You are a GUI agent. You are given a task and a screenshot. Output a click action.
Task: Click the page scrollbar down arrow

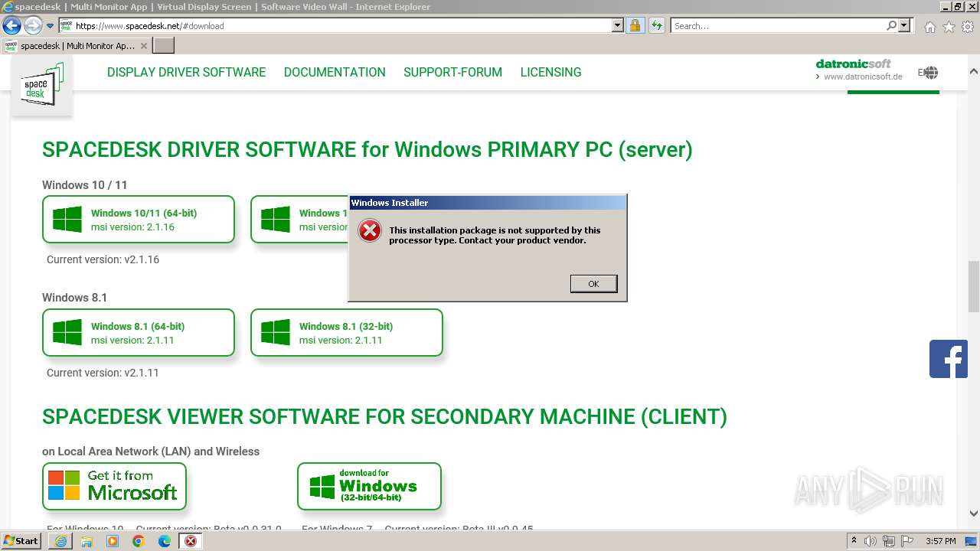[973, 514]
